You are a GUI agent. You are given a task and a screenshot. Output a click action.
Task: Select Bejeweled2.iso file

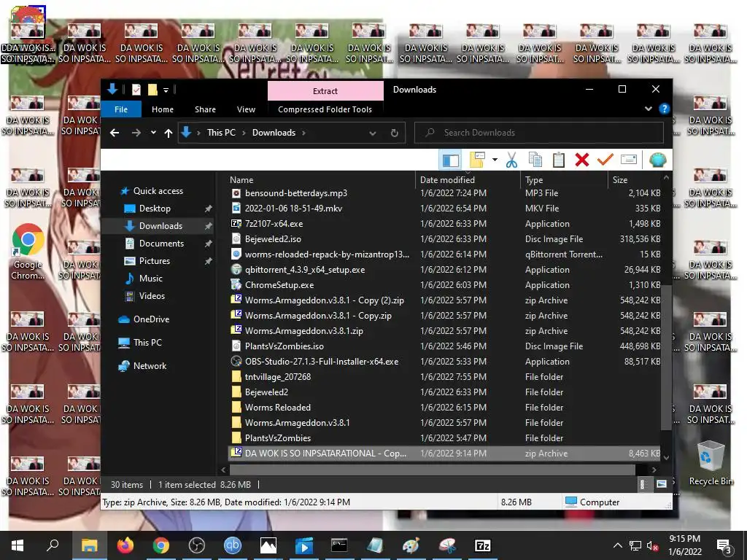coord(446,239)
